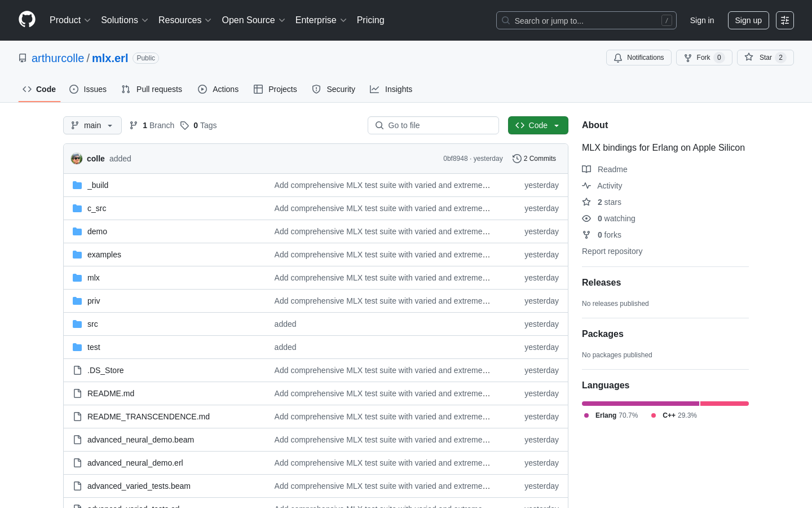The image size is (812, 508).
Task: Switch to the Actions tab
Action: coord(218,89)
